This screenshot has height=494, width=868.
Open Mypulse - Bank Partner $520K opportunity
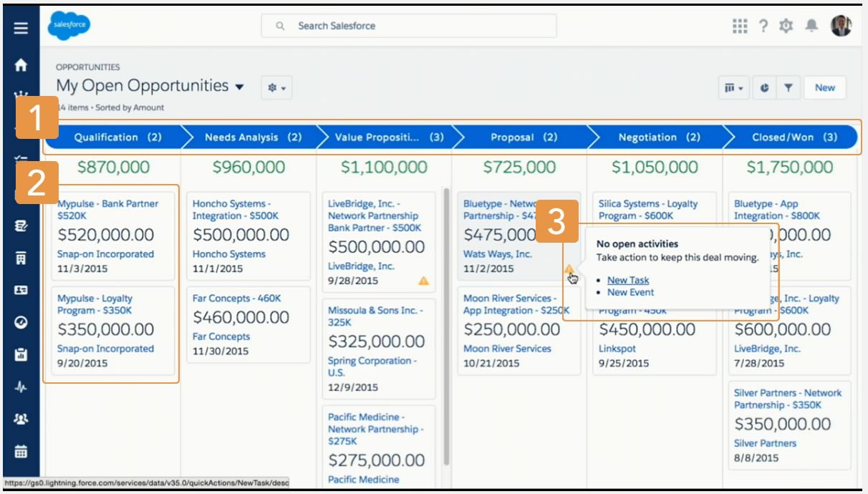108,210
